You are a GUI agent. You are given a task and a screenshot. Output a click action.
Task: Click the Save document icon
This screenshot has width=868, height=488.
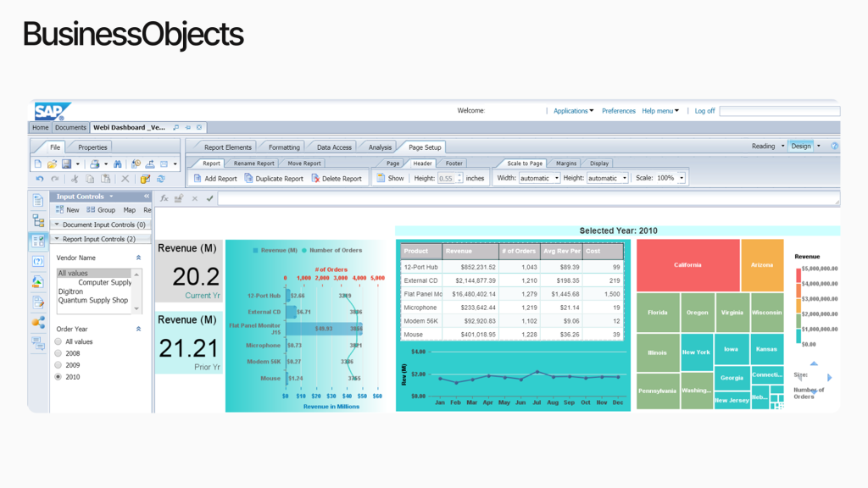click(66, 164)
